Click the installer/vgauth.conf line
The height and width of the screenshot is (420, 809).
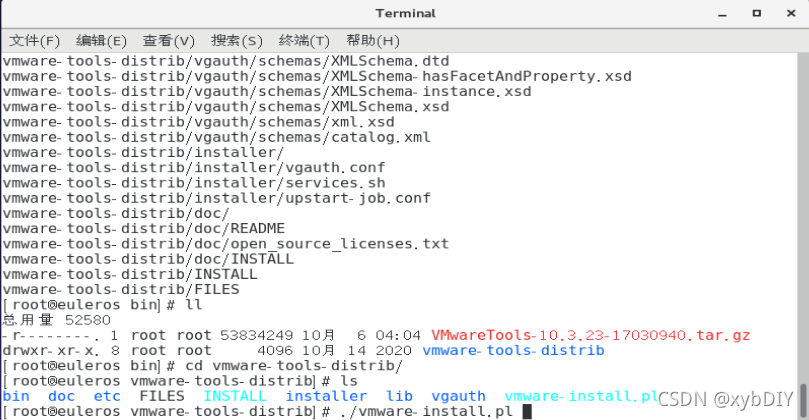click(x=194, y=168)
